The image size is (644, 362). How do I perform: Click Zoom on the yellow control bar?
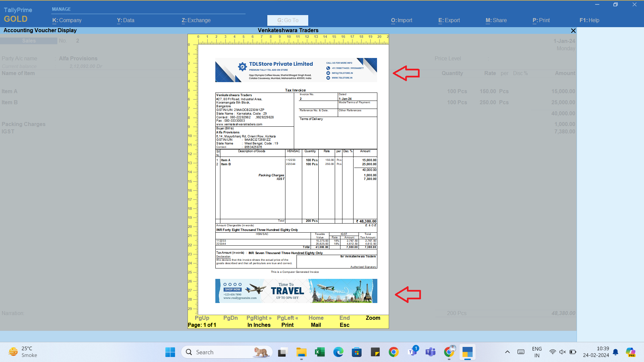click(x=373, y=318)
